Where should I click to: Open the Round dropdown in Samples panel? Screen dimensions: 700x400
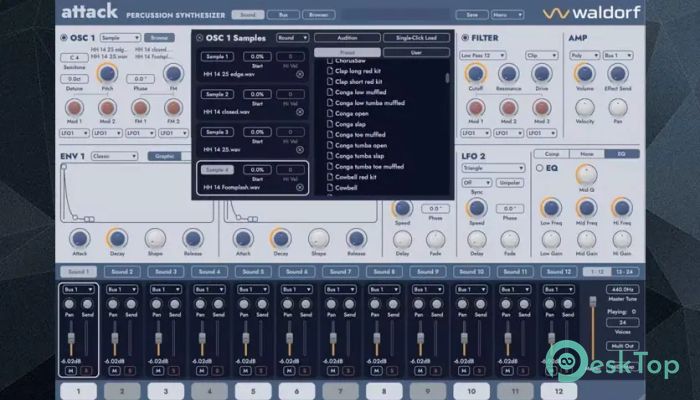click(292, 38)
